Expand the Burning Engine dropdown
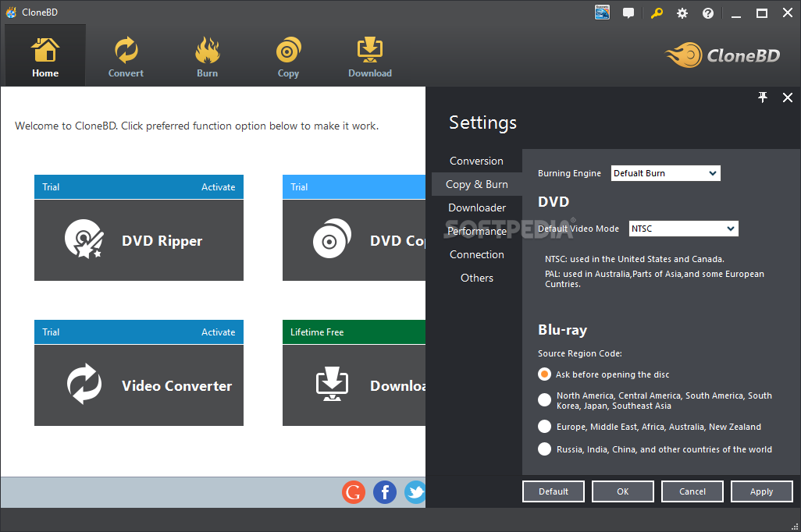Screen dimensions: 801x532 (x=666, y=173)
